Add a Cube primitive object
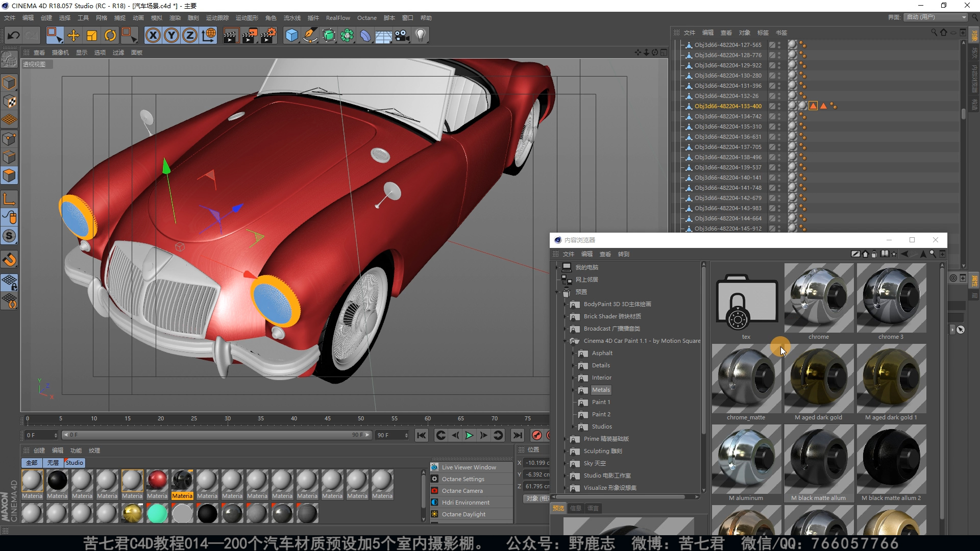 point(291,35)
